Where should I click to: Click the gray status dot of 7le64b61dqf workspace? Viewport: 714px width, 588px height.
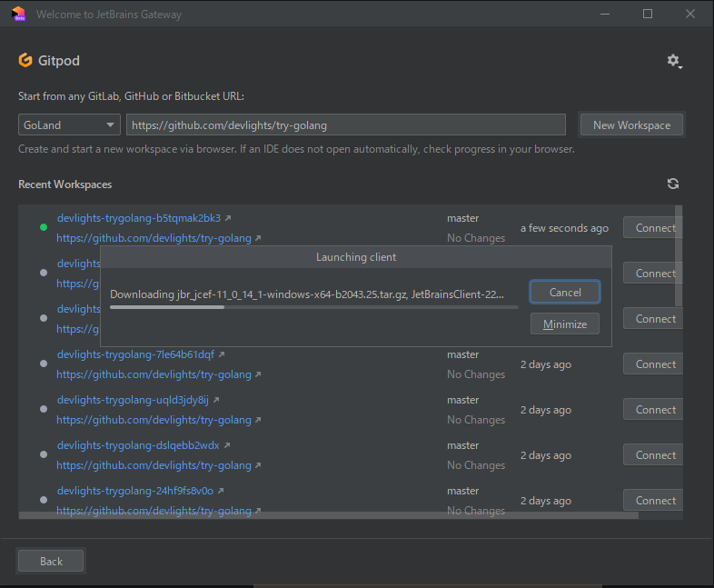(44, 364)
